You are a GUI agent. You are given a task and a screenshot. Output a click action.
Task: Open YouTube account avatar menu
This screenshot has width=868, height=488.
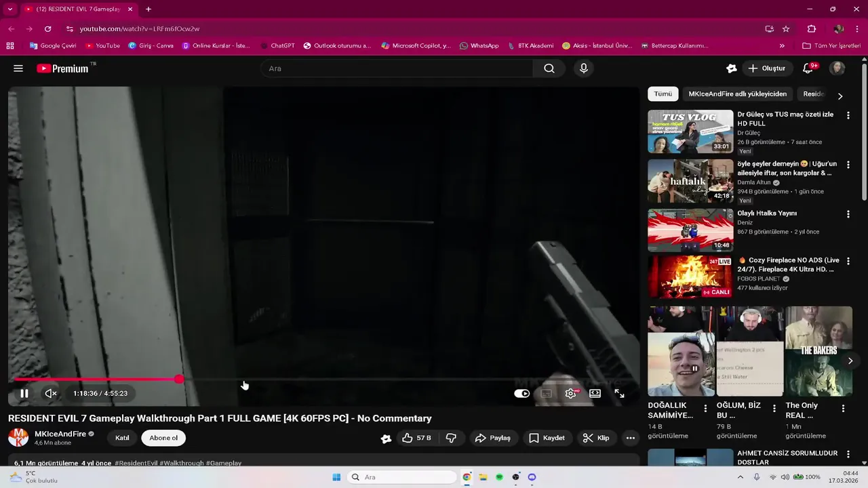[837, 68]
